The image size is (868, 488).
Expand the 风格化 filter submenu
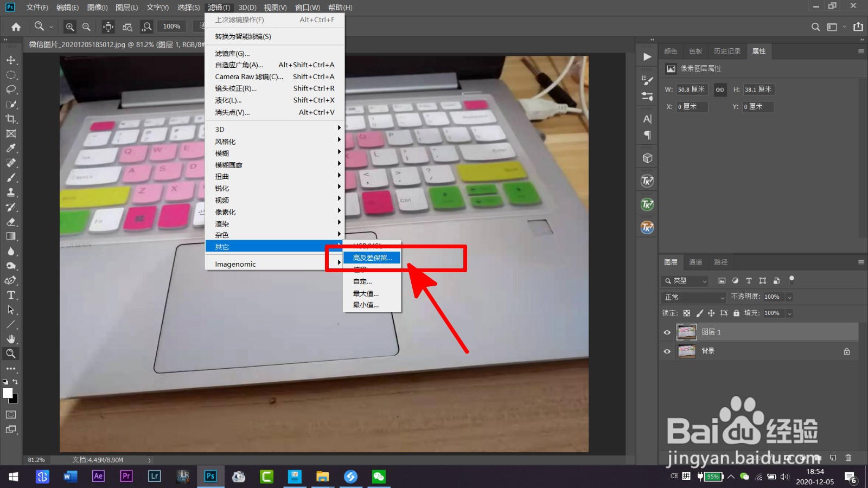point(275,142)
